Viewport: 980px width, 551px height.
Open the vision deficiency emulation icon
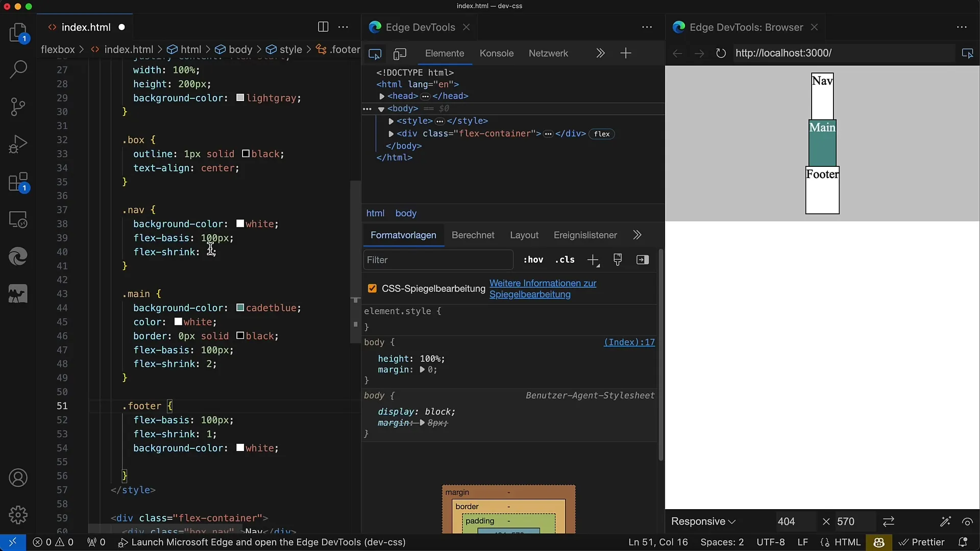click(x=967, y=521)
